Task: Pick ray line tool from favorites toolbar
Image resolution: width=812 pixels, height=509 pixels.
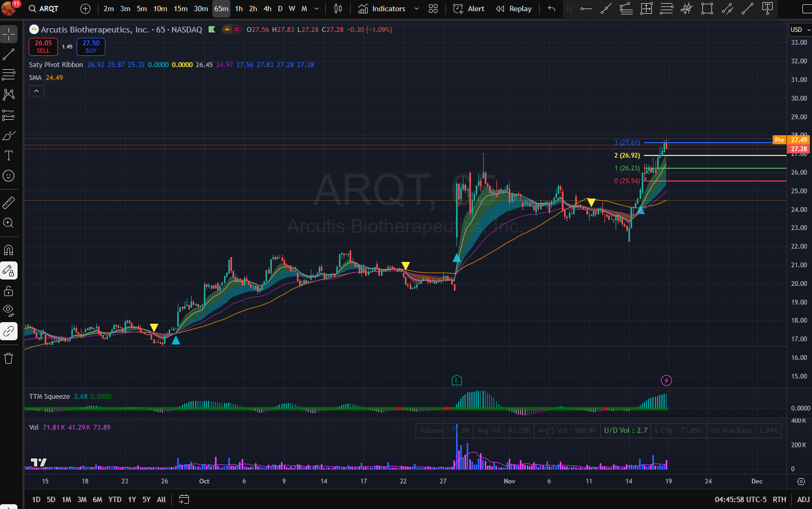Action: pos(606,9)
